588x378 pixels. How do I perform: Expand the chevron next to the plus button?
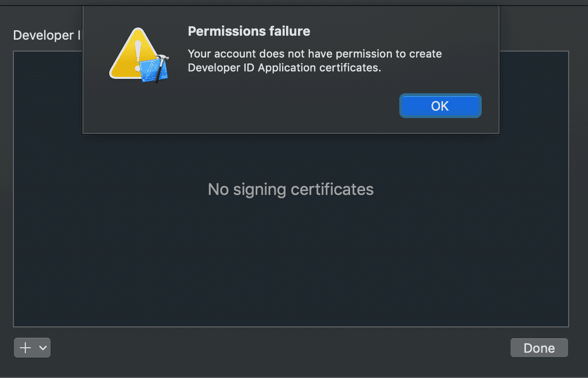click(43, 348)
